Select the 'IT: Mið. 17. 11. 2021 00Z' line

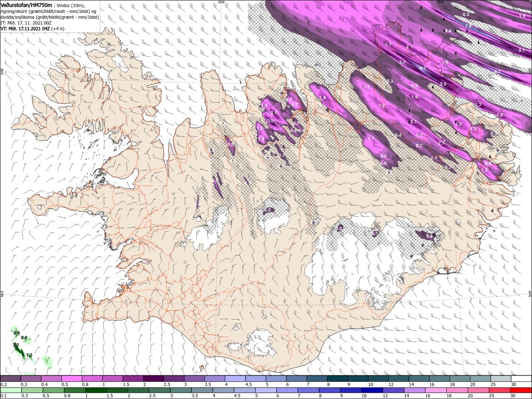tap(26, 23)
